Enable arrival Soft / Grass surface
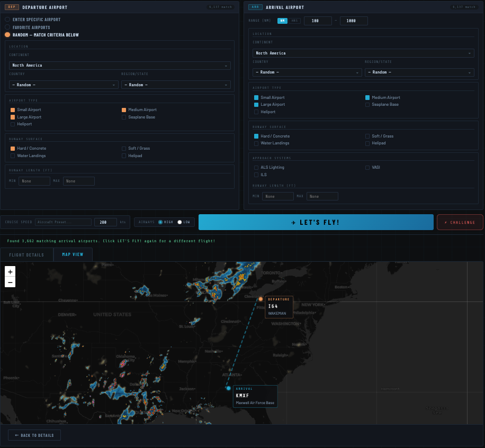The width and height of the screenshot is (485, 448). pyautogui.click(x=367, y=136)
